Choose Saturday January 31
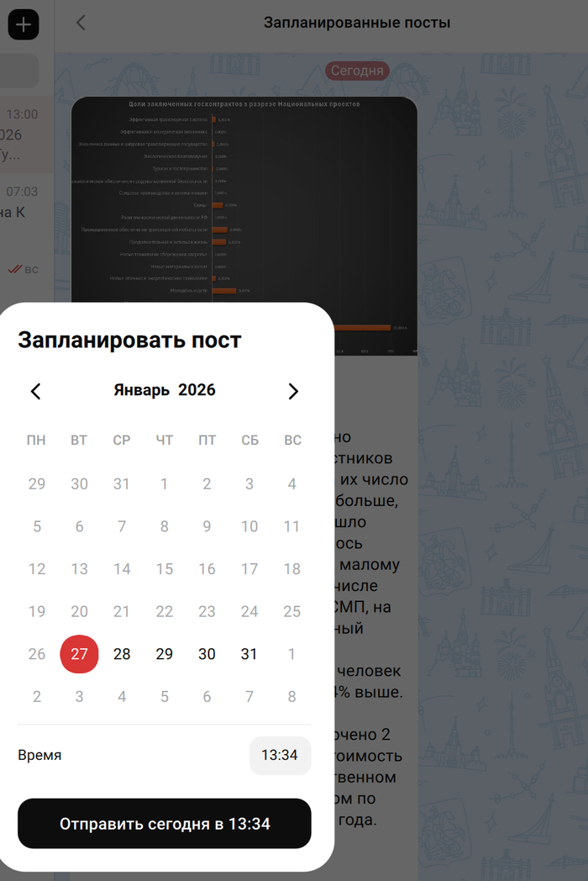Image resolution: width=588 pixels, height=881 pixels. [249, 654]
